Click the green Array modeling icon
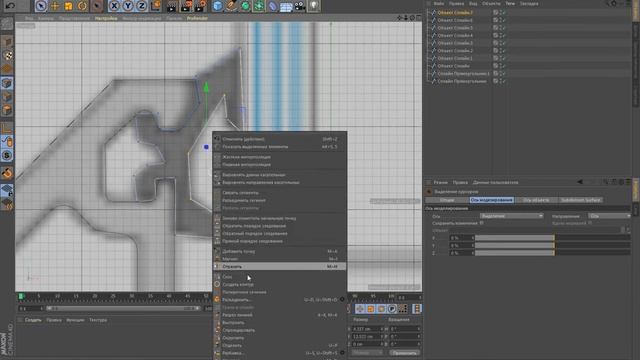Image resolution: width=640 pixels, height=360 pixels. tap(259, 6)
